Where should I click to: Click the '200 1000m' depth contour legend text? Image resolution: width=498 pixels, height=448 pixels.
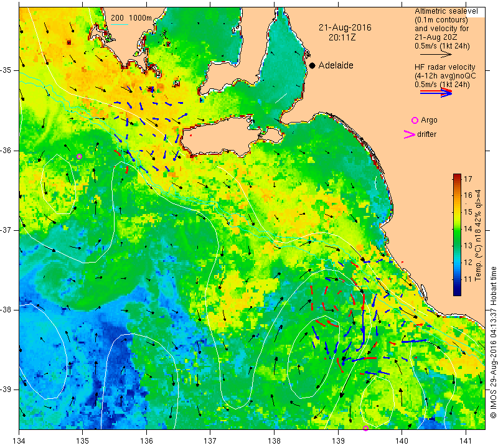(x=131, y=18)
